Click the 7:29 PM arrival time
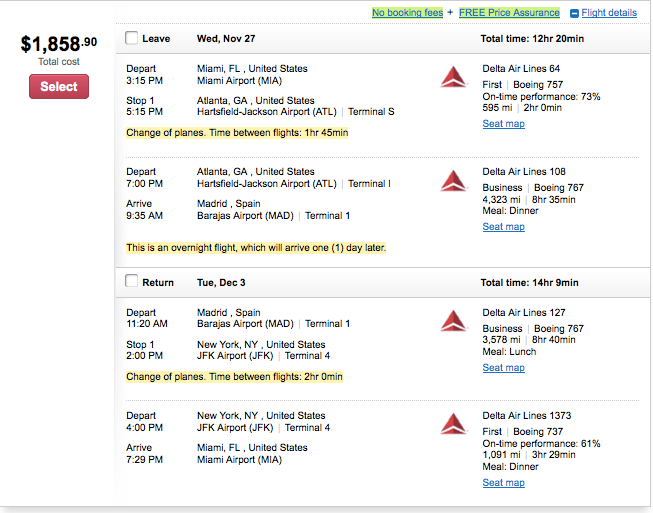The height and width of the screenshot is (513, 653). click(x=144, y=460)
